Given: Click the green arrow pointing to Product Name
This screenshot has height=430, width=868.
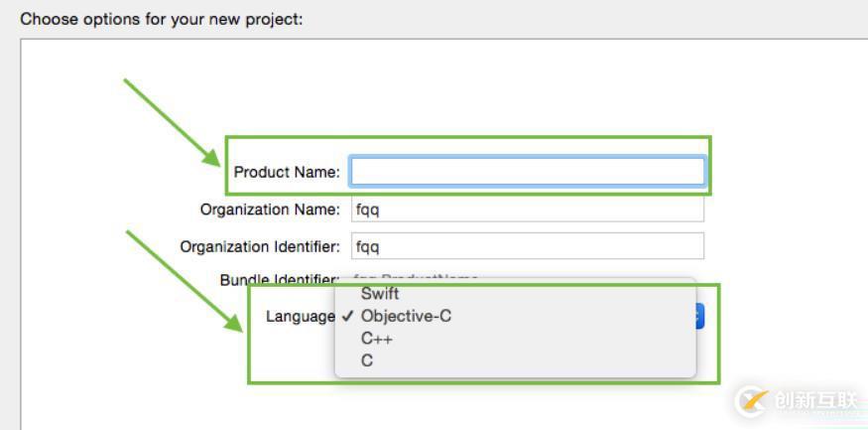Looking at the screenshot, I should (x=172, y=121).
